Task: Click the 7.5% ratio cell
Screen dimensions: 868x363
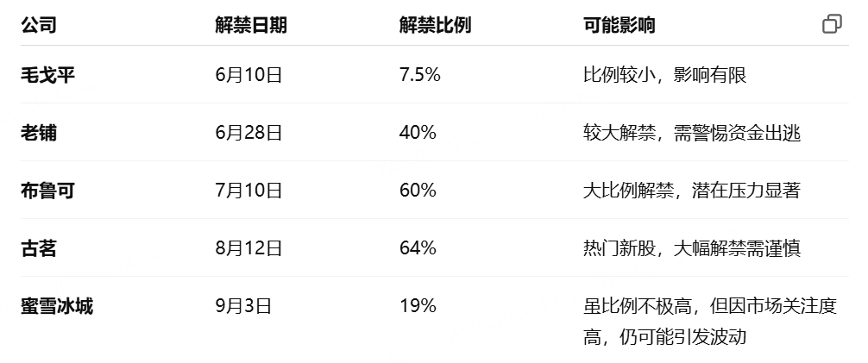Action: click(419, 75)
